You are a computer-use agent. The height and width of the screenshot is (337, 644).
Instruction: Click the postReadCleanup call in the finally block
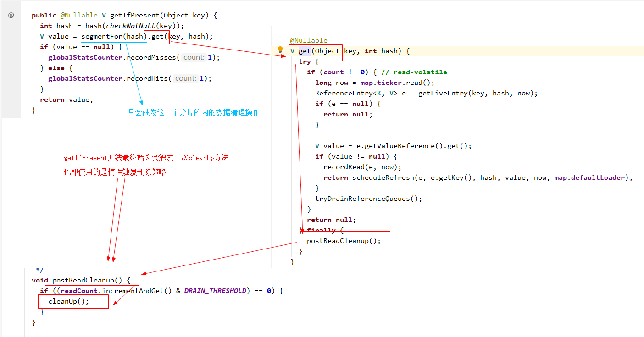click(344, 240)
